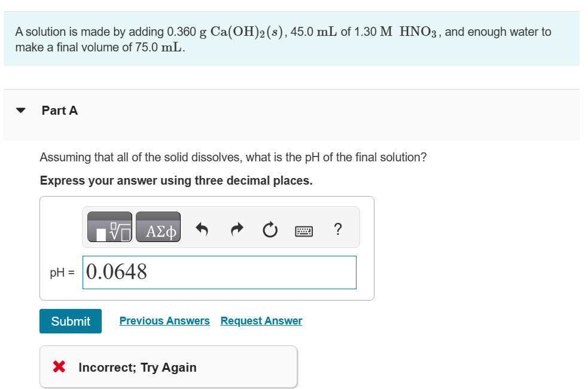Open the on-screen keyboard icon
588x389 pixels.
(304, 230)
